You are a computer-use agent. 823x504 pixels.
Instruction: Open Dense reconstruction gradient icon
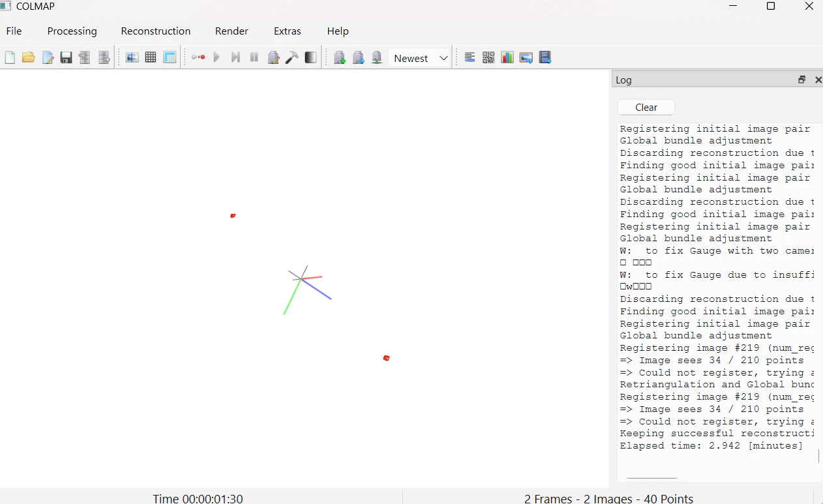310,58
